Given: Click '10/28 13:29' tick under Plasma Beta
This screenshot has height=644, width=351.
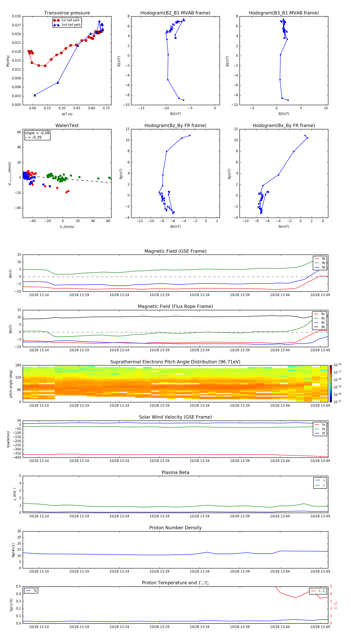Looking at the screenshot, I should click(x=159, y=516).
